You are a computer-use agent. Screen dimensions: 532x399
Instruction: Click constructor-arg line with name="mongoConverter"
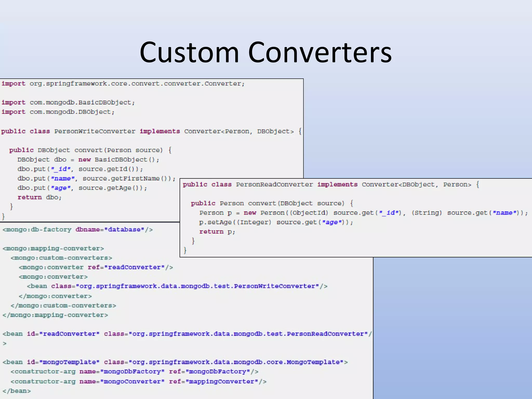click(139, 382)
